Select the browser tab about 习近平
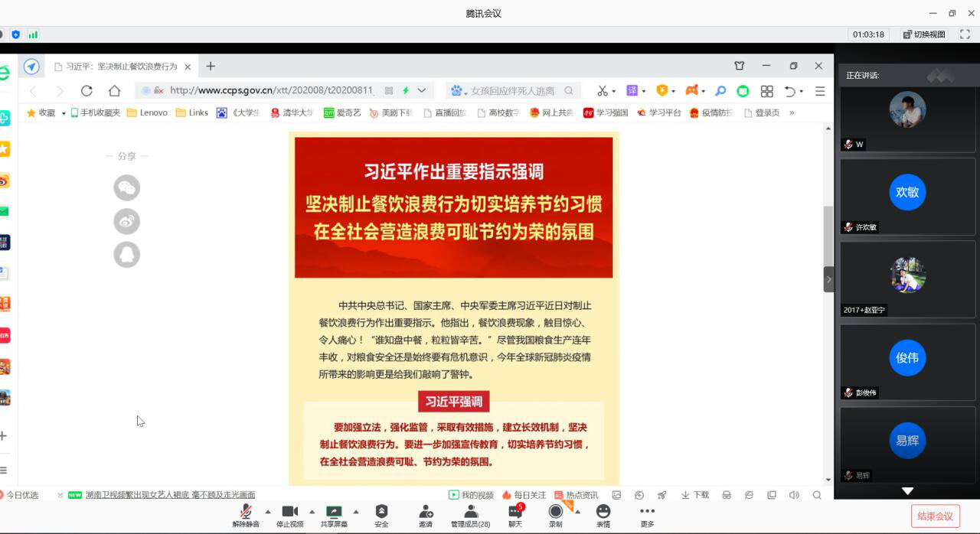 click(x=121, y=67)
